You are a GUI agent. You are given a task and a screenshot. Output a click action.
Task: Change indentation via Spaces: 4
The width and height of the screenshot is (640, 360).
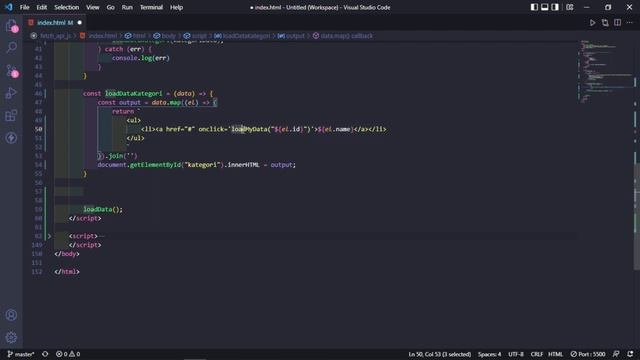click(489, 354)
